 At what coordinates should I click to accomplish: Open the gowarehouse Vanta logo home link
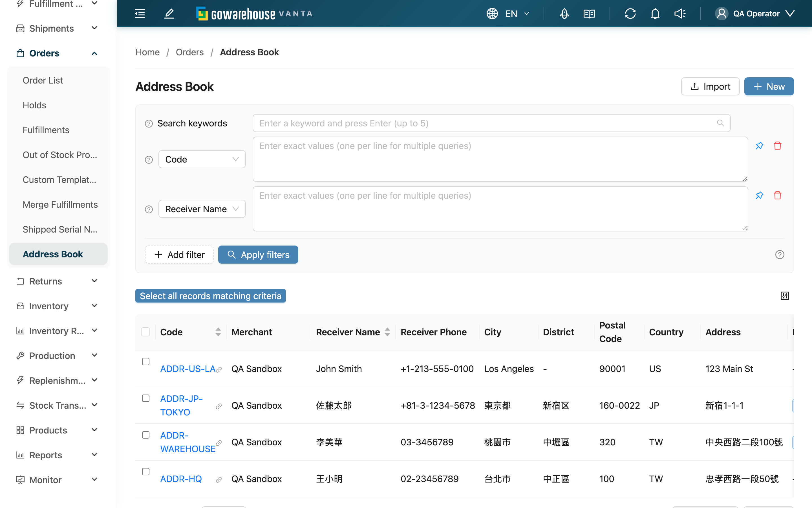(254, 14)
